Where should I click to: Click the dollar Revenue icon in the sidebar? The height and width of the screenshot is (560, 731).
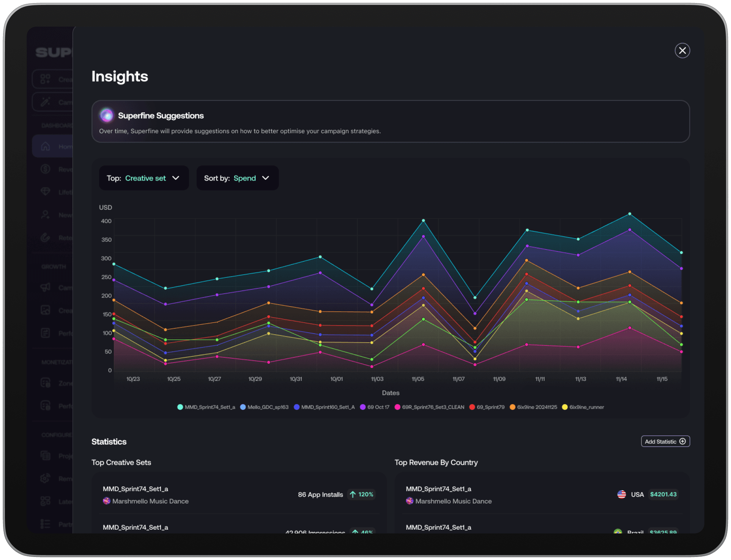[46, 169]
